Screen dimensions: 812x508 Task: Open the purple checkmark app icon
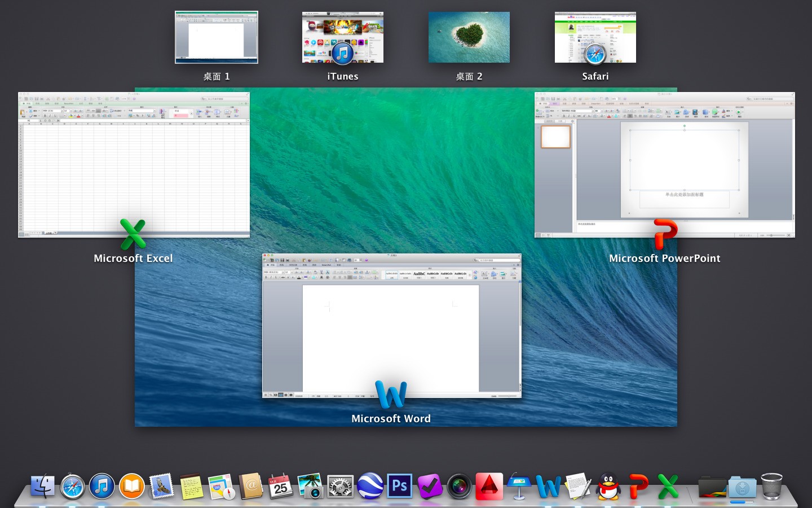pyautogui.click(x=430, y=486)
